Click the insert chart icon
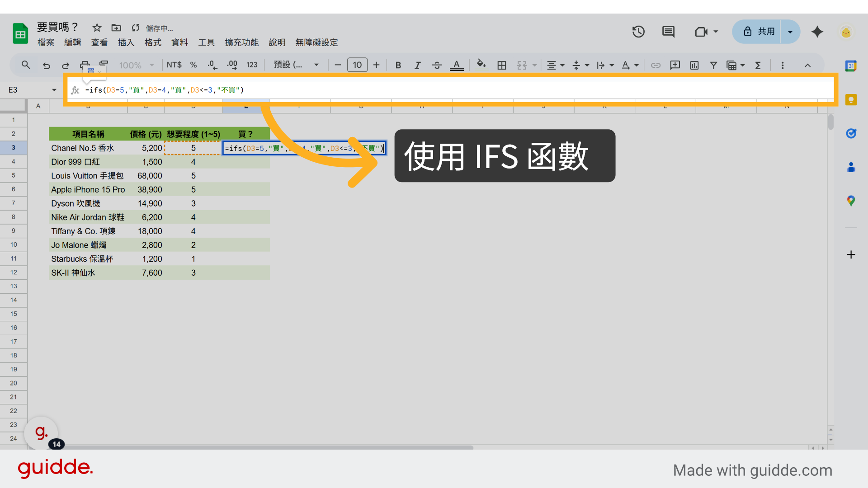The image size is (868, 488). click(694, 65)
